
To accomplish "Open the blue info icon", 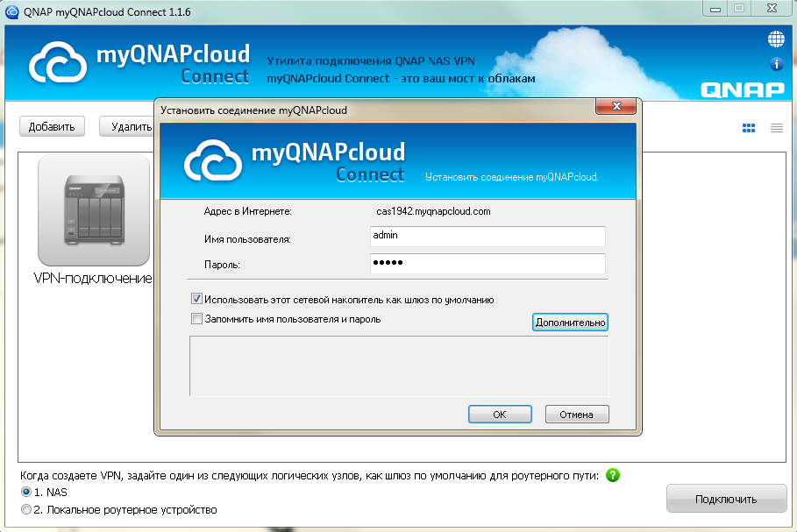I will pos(776,64).
